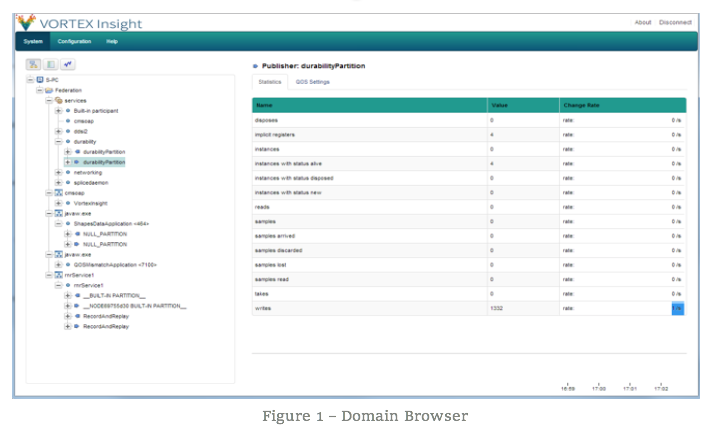Screen dimensions: 710x444
Task: Click the bullet icon beside ShapesDataApplication
Action: pos(68,224)
